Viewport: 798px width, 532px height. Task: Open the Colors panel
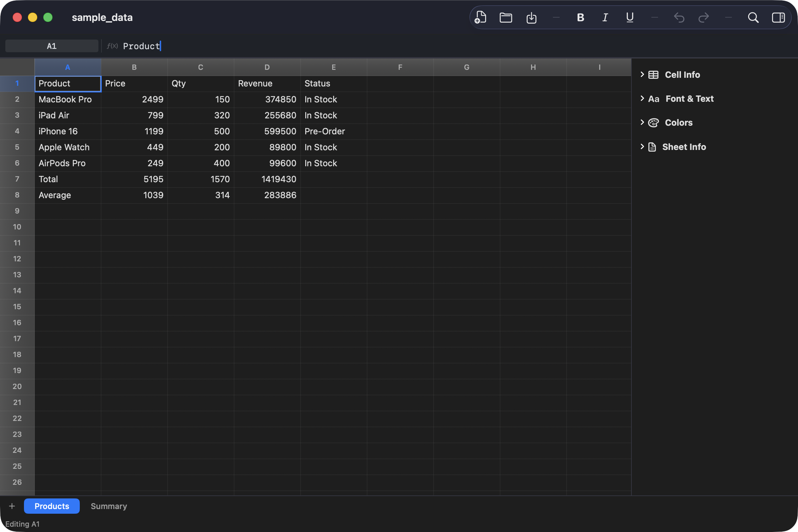pos(679,122)
